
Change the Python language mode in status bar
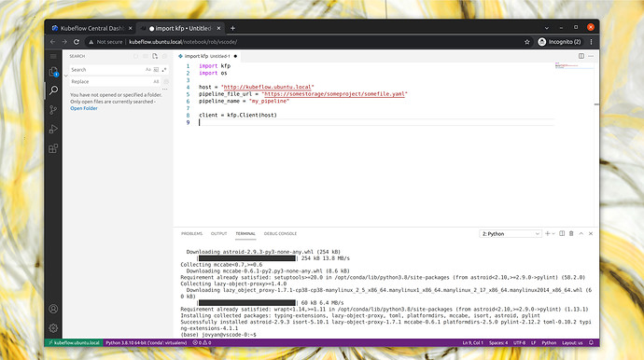tap(549, 343)
